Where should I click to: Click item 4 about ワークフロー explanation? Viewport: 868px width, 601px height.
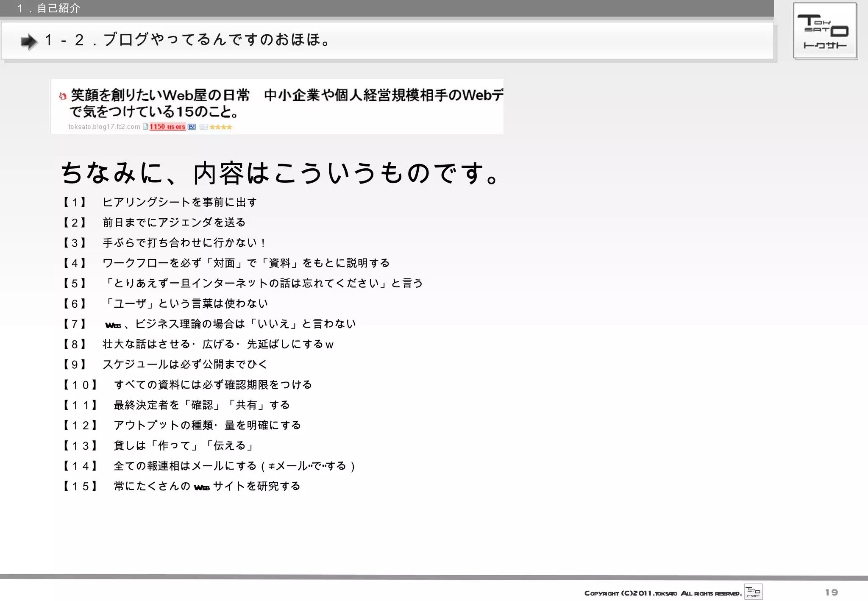pyautogui.click(x=225, y=263)
